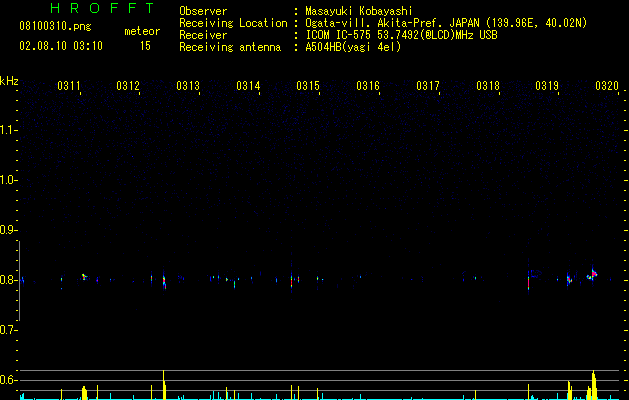
Task: Click the 0312 time marker
Action: [128, 86]
